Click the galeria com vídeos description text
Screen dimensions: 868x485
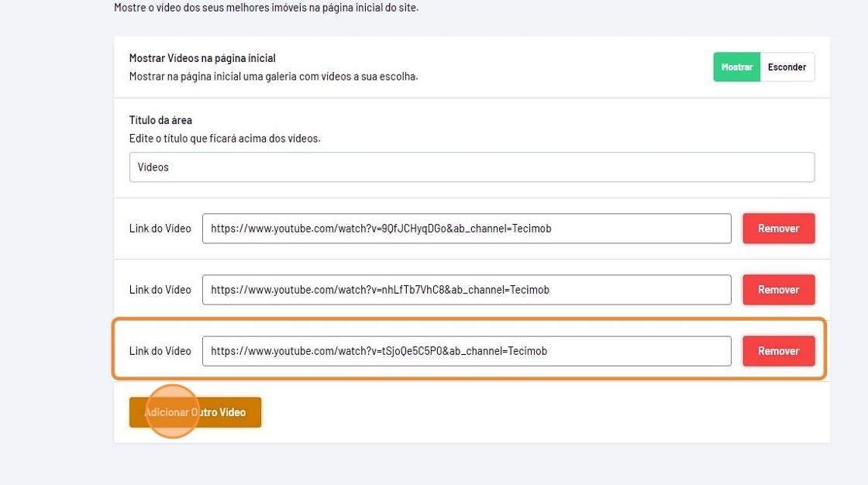pos(274,77)
